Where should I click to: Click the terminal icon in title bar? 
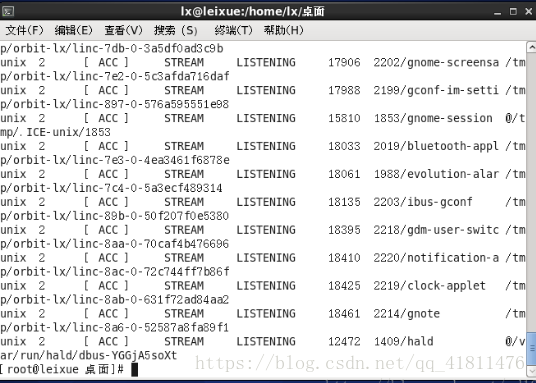click(x=8, y=11)
